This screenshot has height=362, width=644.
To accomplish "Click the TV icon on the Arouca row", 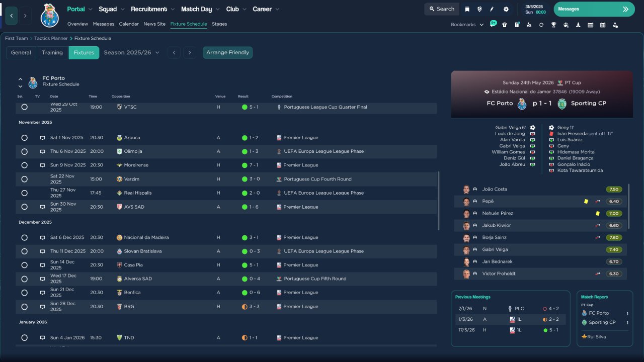I will [x=43, y=138].
